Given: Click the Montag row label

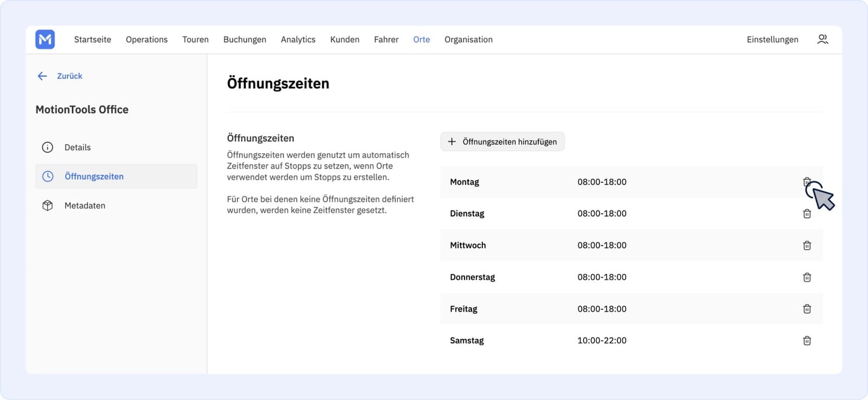Looking at the screenshot, I should [465, 182].
